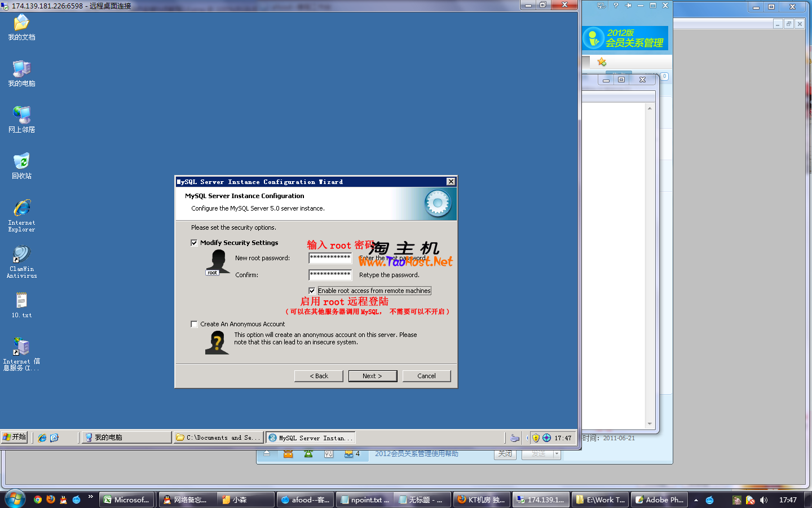
Task: Close the MySQL Server Instance Configuration Wizard dialog
Action: tap(451, 182)
